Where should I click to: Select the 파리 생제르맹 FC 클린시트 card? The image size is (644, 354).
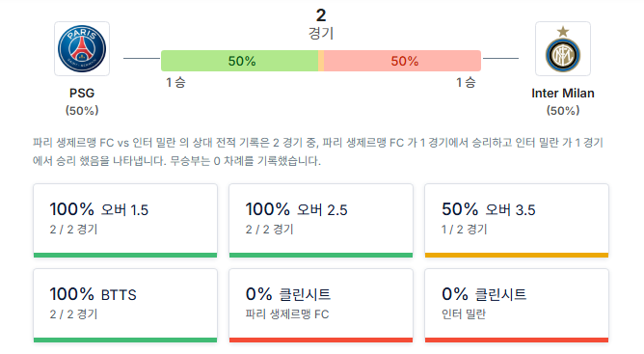(x=321, y=306)
